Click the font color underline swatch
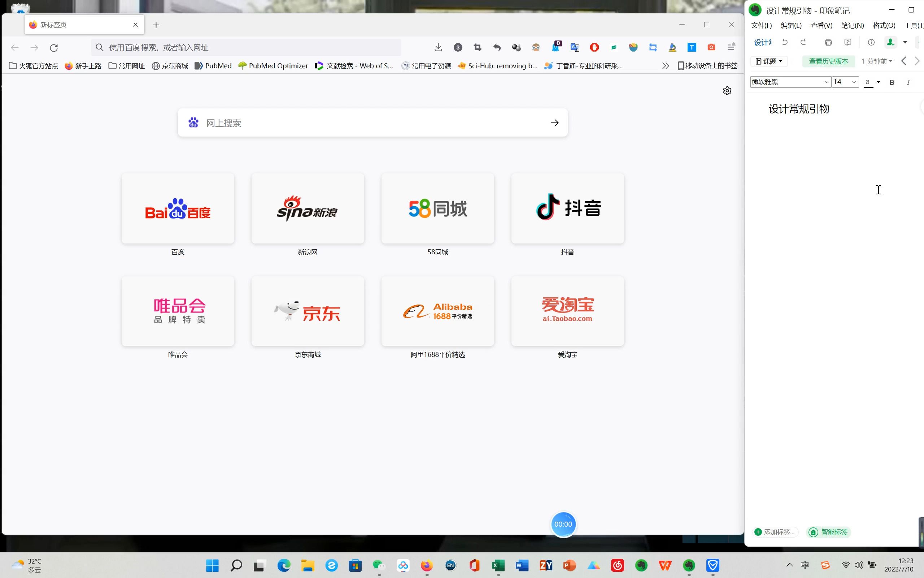The height and width of the screenshot is (578, 924). pyautogui.click(x=868, y=82)
